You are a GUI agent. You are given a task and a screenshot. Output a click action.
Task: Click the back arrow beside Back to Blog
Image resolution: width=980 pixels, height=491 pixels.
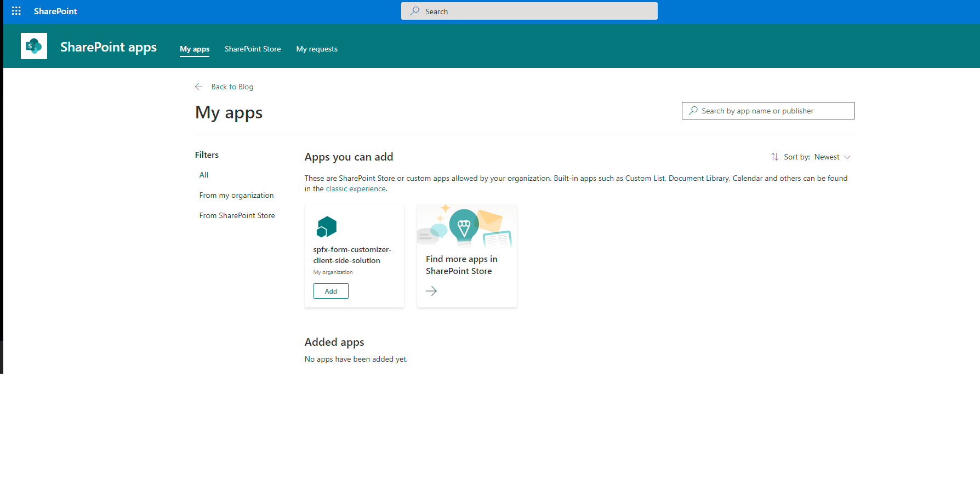point(199,87)
